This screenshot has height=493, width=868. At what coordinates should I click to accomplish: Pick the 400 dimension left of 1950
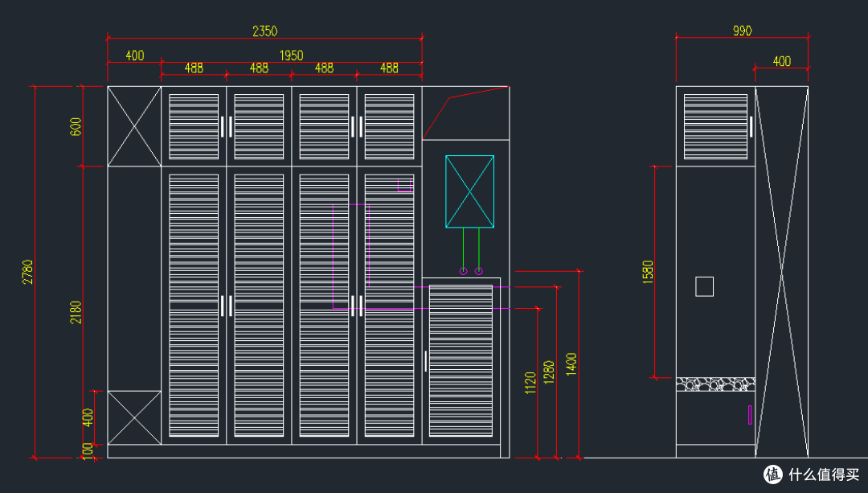[134, 55]
